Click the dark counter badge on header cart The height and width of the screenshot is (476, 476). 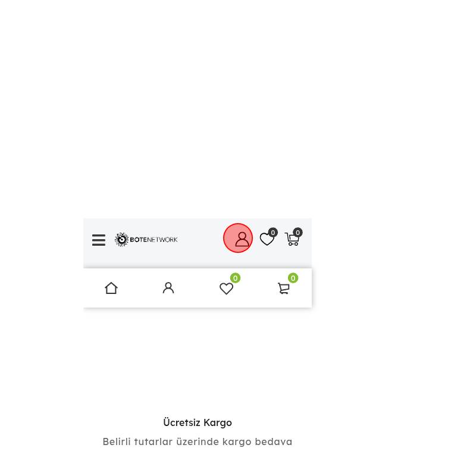click(298, 233)
